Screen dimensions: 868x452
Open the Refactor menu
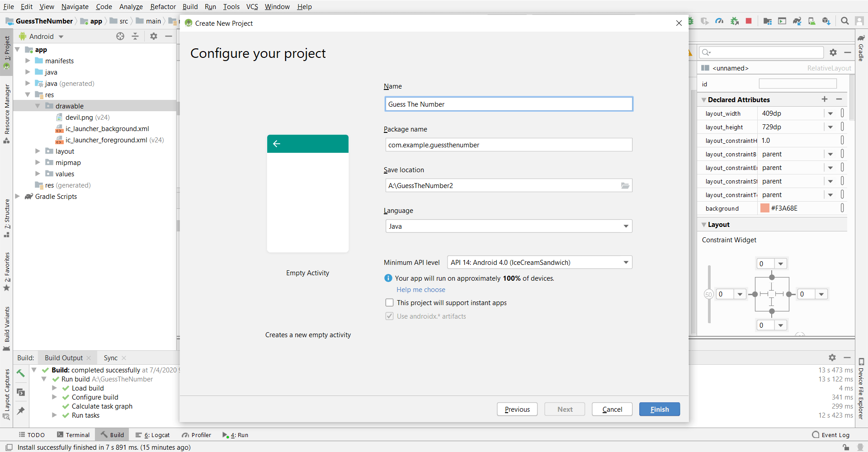[x=163, y=7]
